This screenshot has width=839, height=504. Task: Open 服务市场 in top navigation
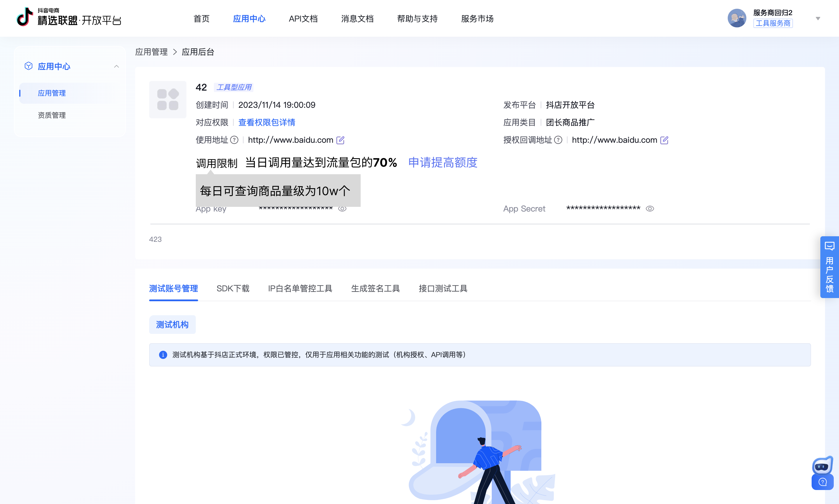click(477, 19)
